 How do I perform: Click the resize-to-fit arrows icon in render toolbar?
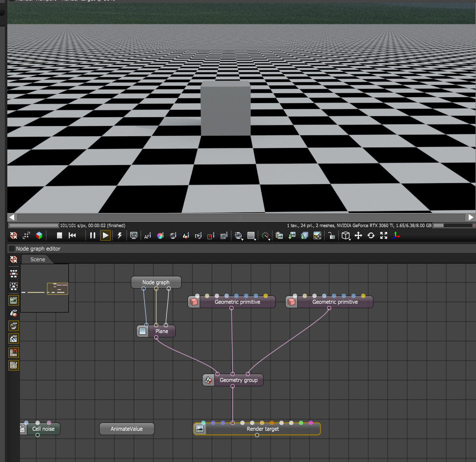coord(26,235)
